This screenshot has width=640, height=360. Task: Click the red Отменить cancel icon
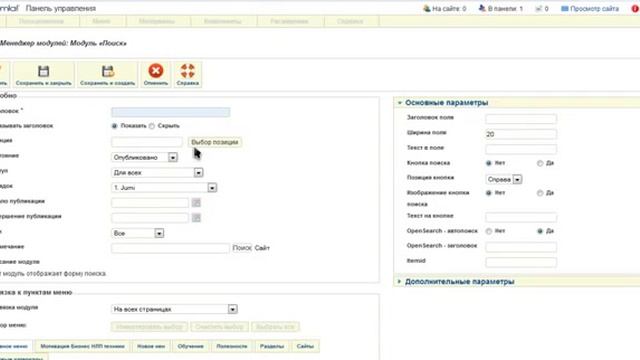tap(156, 71)
